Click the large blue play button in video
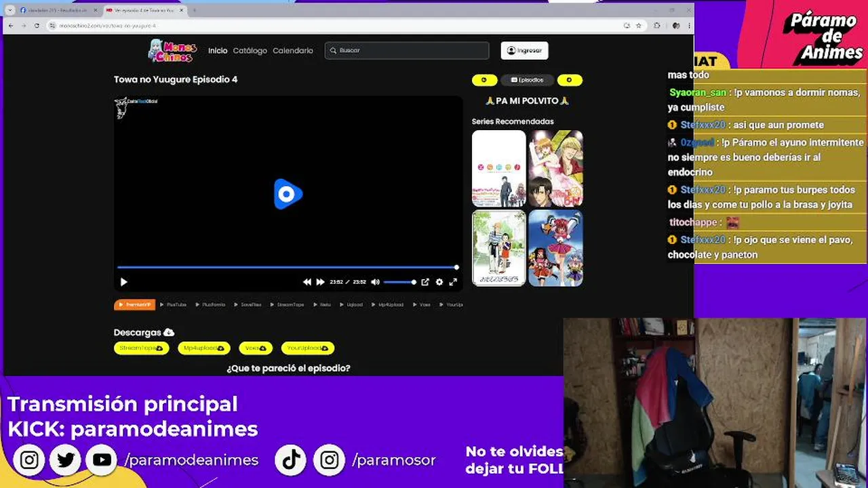Image resolution: width=868 pixels, height=488 pixels. 288,195
